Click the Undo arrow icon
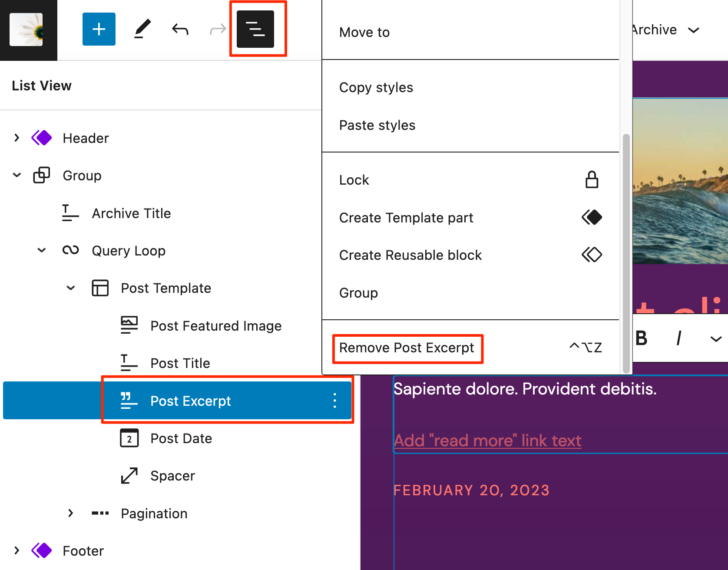Image resolution: width=728 pixels, height=570 pixels. pos(180,29)
